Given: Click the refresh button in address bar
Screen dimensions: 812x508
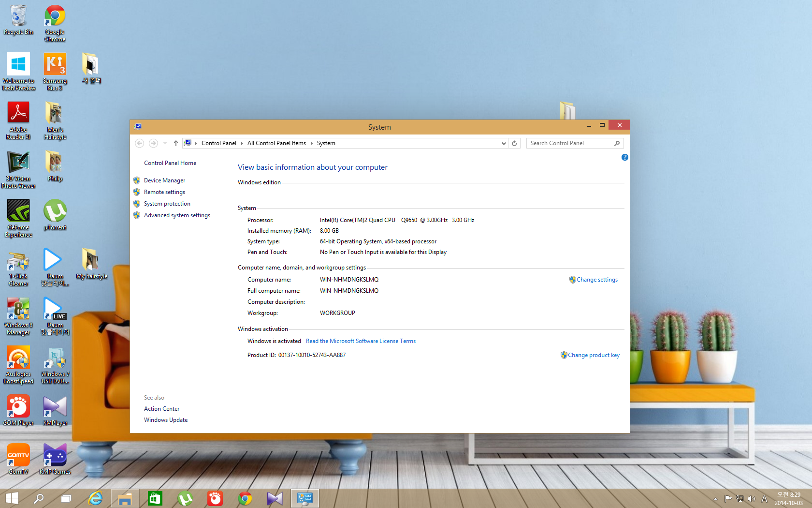Looking at the screenshot, I should click(x=514, y=143).
